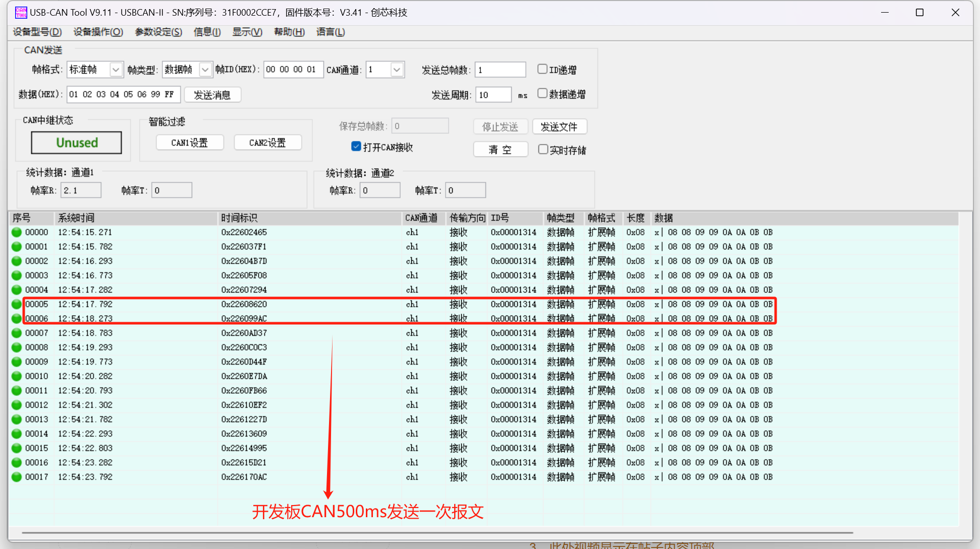The height and width of the screenshot is (549, 980).
Task: Click the CAN通道 column header
Action: tap(424, 218)
